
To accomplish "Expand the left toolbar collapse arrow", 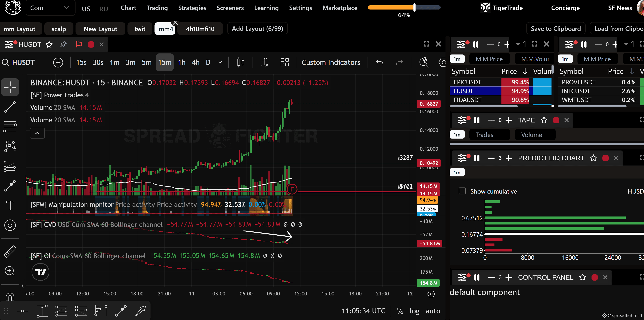I will coord(23,286).
